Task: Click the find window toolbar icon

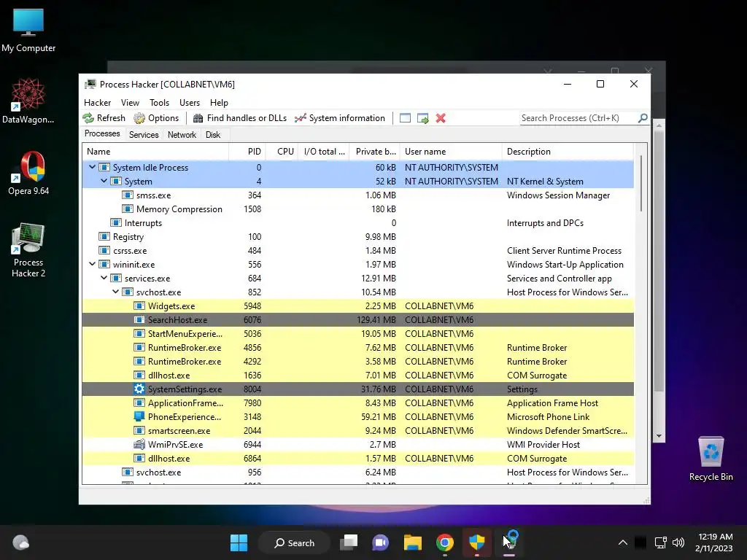Action: [x=405, y=118]
